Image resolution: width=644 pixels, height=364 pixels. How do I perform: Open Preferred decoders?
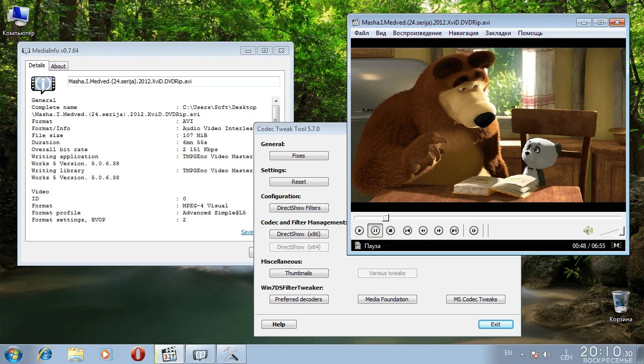click(299, 299)
